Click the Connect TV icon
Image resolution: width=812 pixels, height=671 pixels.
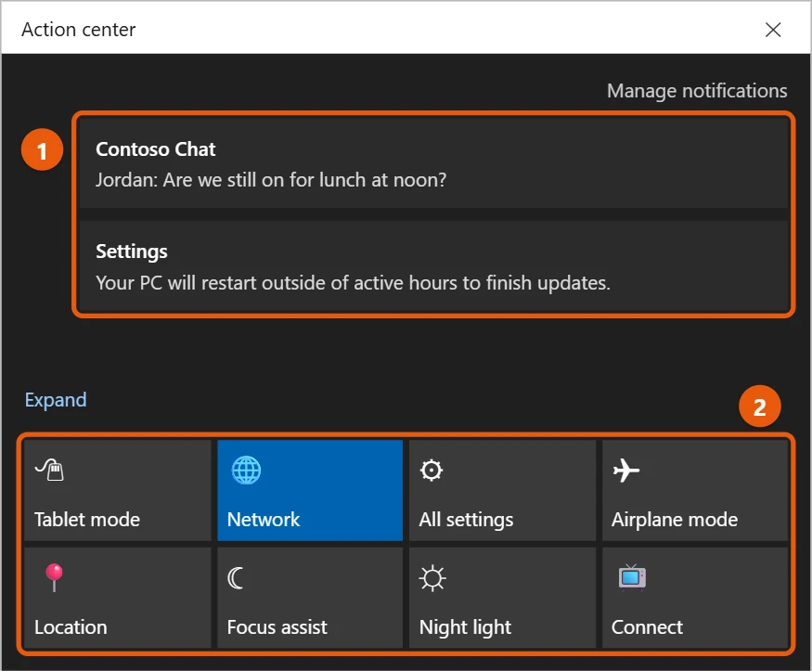click(x=632, y=577)
